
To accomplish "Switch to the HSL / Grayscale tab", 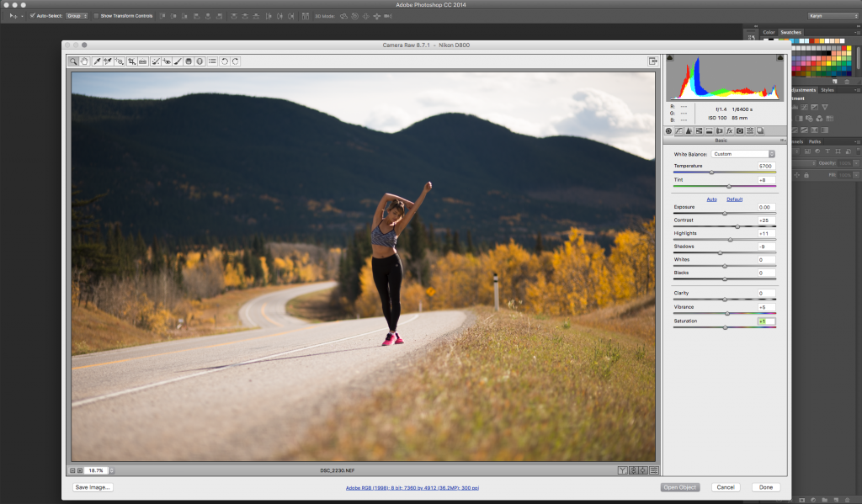I will click(x=700, y=130).
